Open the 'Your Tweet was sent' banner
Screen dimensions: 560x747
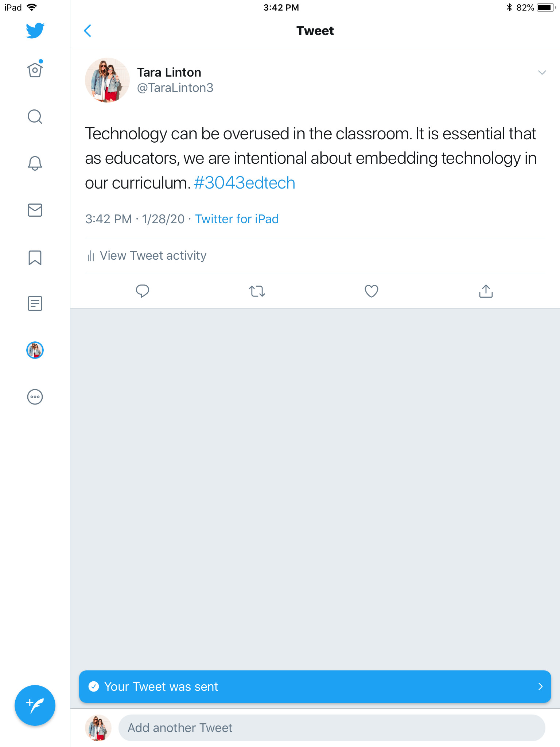(315, 686)
